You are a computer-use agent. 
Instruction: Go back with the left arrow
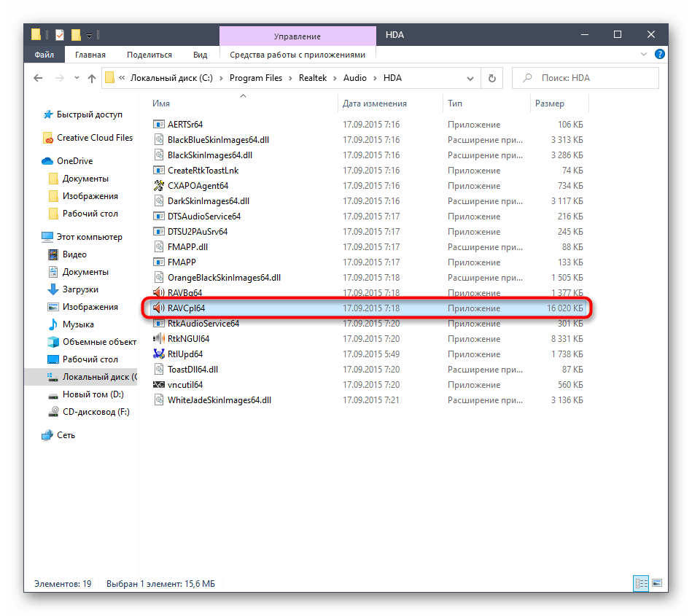tap(39, 78)
